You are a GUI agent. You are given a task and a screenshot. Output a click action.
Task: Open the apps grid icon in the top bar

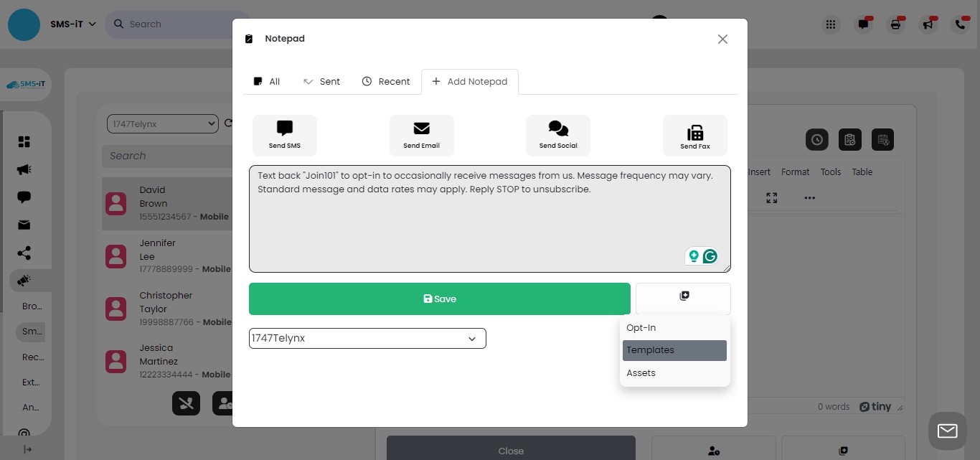(x=830, y=24)
